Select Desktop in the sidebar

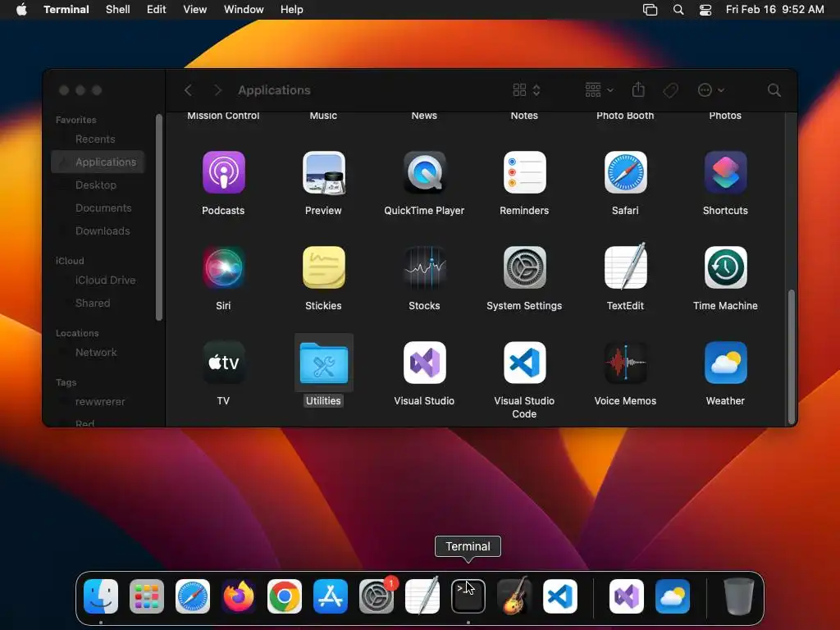(98, 185)
